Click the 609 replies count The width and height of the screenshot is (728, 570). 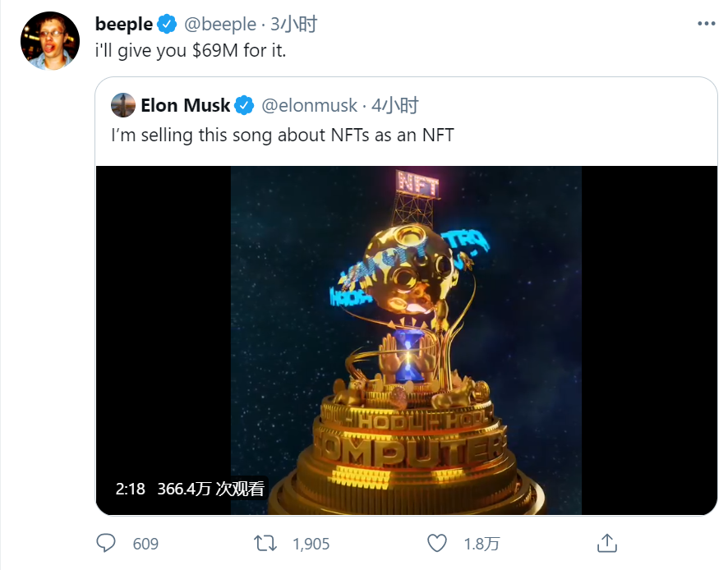coord(145,544)
